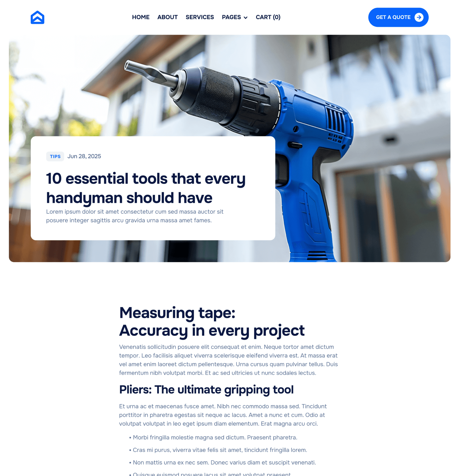This screenshot has width=460, height=476.
Task: Click the TIPS category badge
Action: click(x=55, y=156)
